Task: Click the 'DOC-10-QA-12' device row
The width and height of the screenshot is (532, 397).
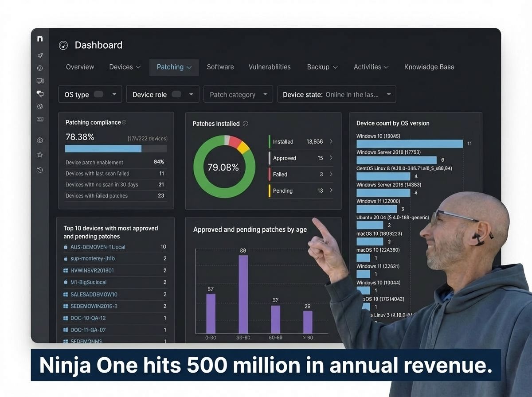Action: click(115, 318)
